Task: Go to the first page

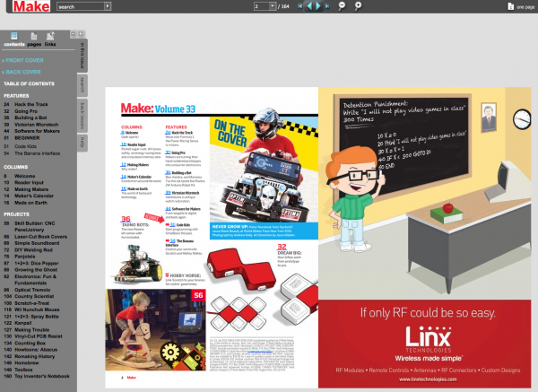Action: click(x=300, y=6)
